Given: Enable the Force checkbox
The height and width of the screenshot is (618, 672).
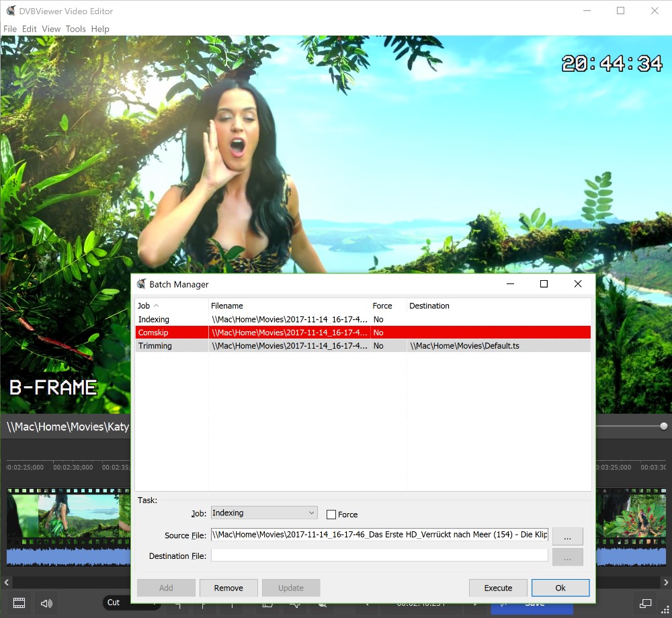Looking at the screenshot, I should (331, 515).
